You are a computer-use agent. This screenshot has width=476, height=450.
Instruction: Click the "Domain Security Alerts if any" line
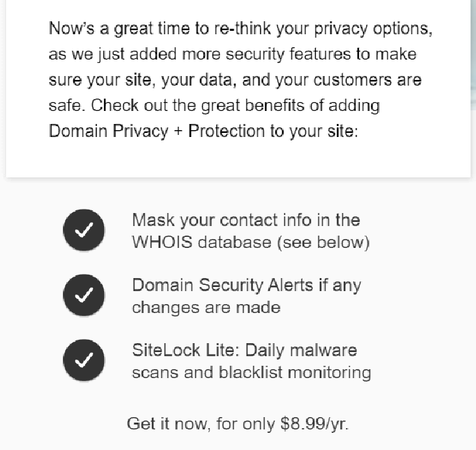point(246,285)
